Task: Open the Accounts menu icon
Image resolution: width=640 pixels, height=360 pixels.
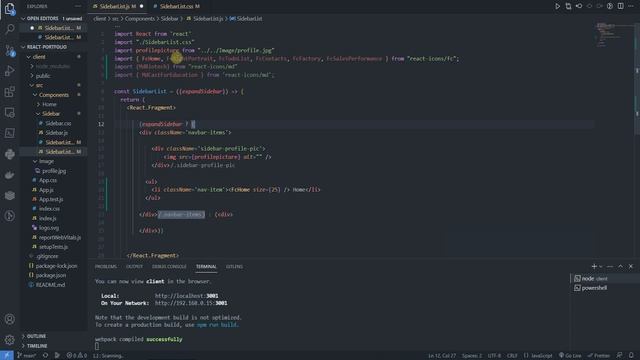Action: [x=10, y=319]
